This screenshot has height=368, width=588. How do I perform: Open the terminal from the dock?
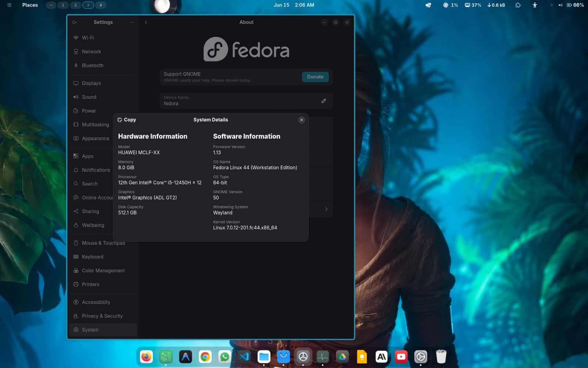(x=166, y=357)
